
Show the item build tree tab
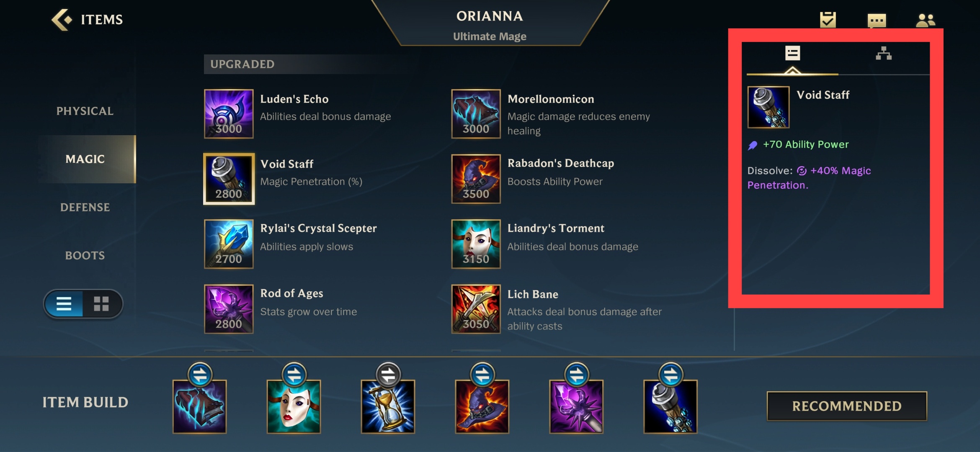[x=884, y=54]
